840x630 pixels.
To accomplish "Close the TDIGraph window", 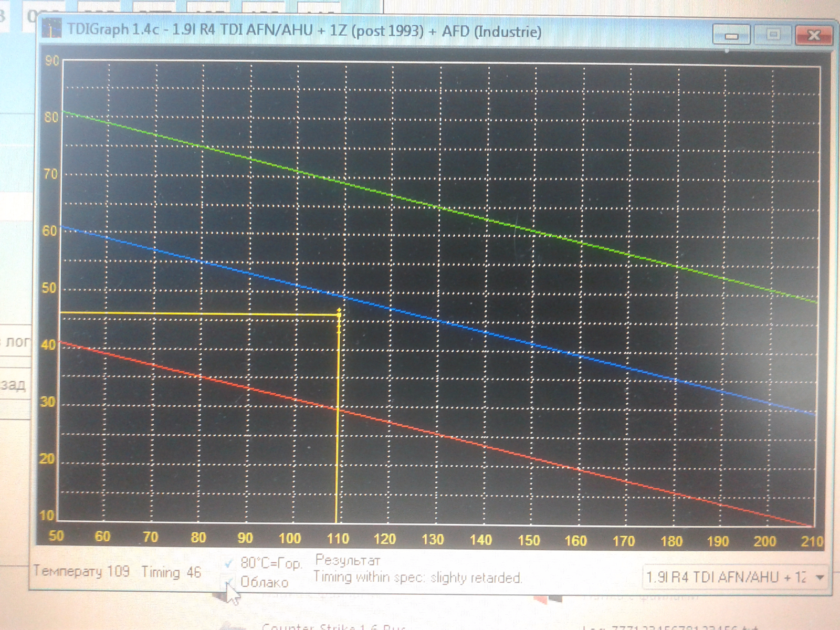I will pos(814,35).
